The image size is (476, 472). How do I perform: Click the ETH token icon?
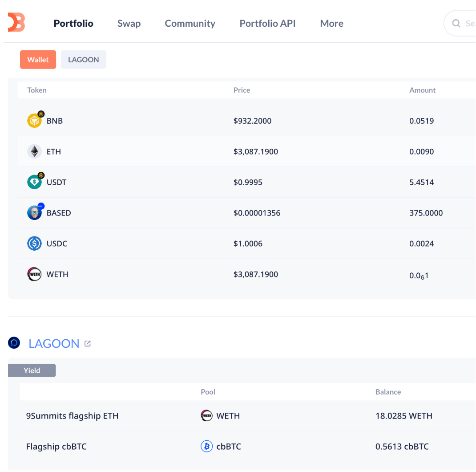click(x=35, y=151)
